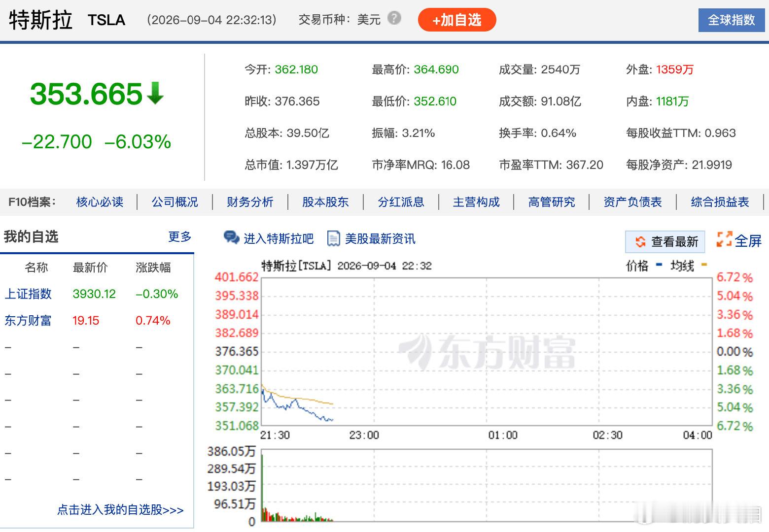769x532 pixels.
Task: Click the fullscreen expand icon
Action: click(x=724, y=239)
